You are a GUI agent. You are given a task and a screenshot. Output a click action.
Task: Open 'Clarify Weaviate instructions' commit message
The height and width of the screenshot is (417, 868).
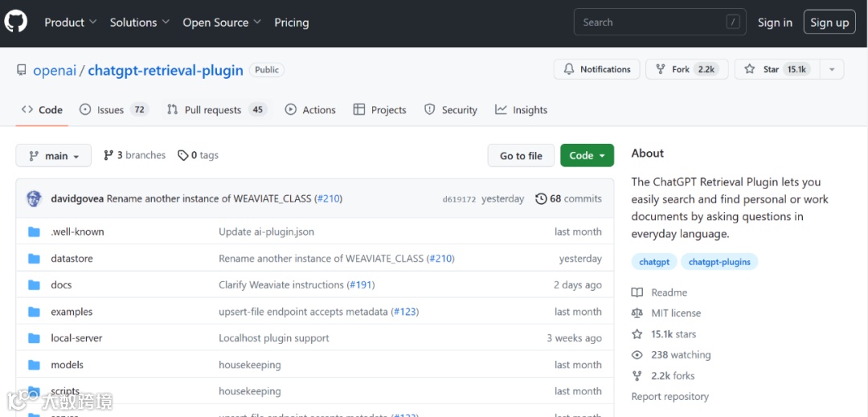281,284
